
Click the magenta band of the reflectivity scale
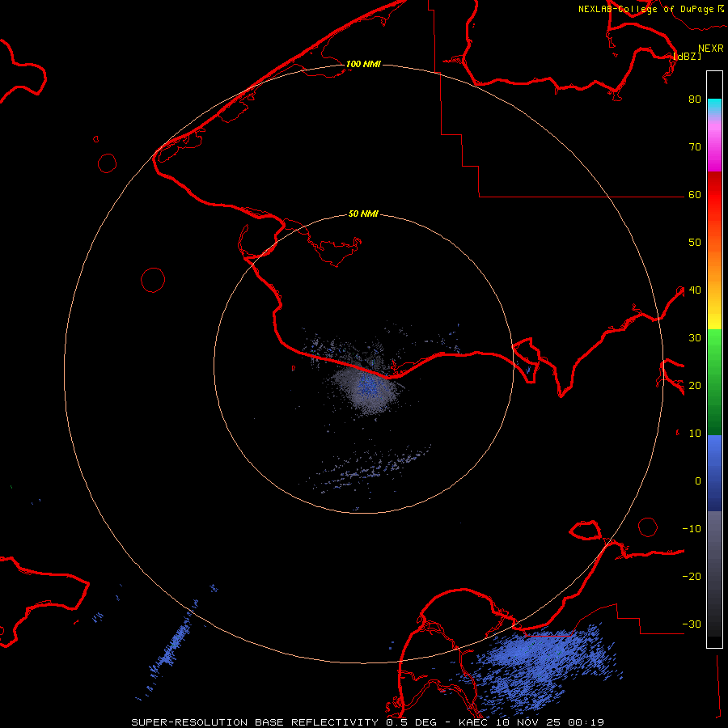point(714,149)
